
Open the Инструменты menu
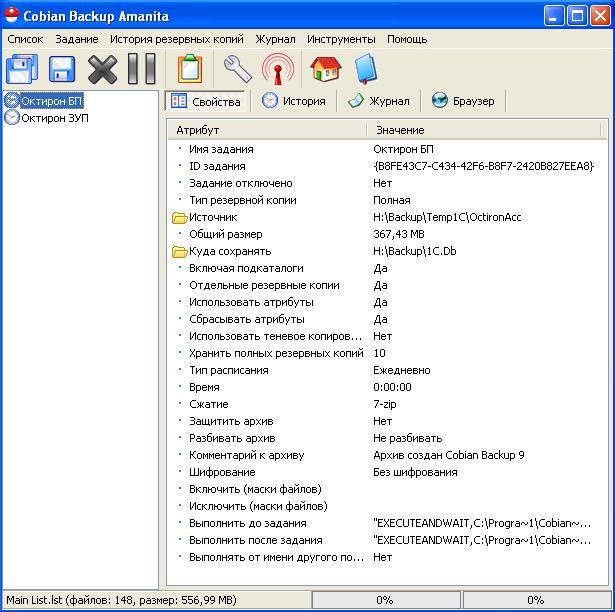[340, 39]
